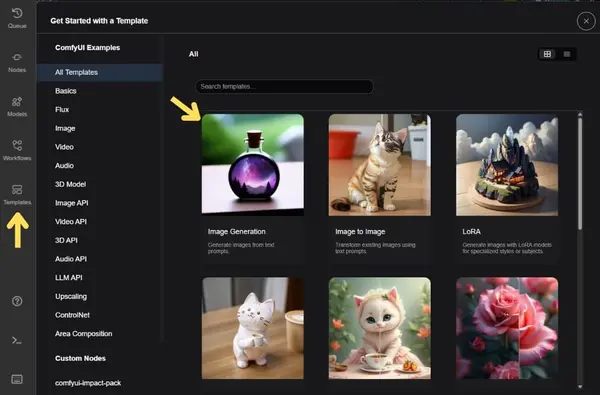
Task: Click the Custom Nodes section heading
Action: (x=80, y=359)
